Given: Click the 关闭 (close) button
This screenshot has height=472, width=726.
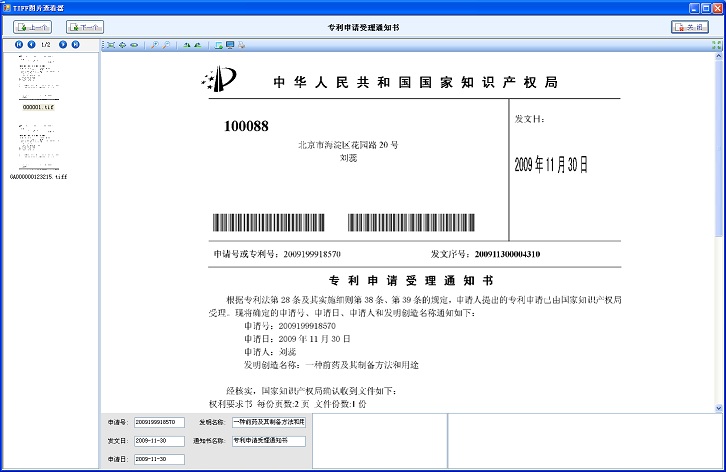Looking at the screenshot, I should point(690,27).
